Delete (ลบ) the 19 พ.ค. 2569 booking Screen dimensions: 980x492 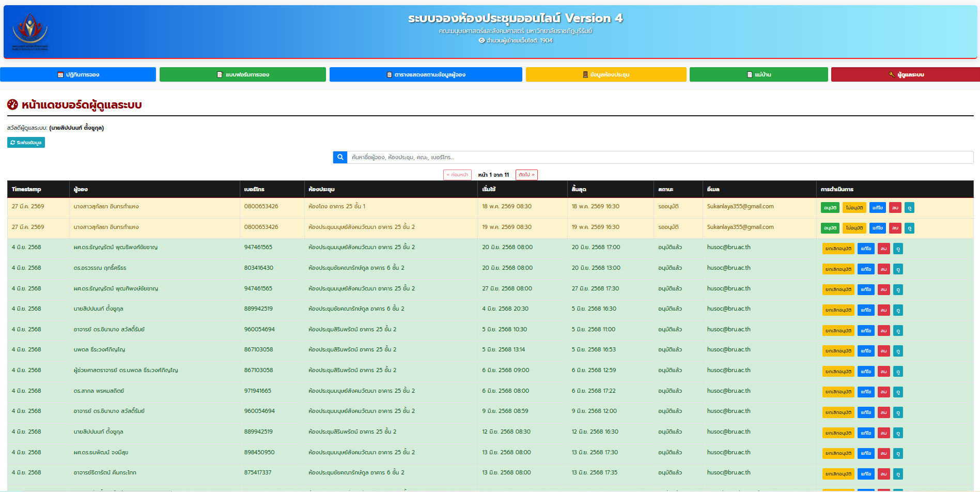[x=895, y=228]
